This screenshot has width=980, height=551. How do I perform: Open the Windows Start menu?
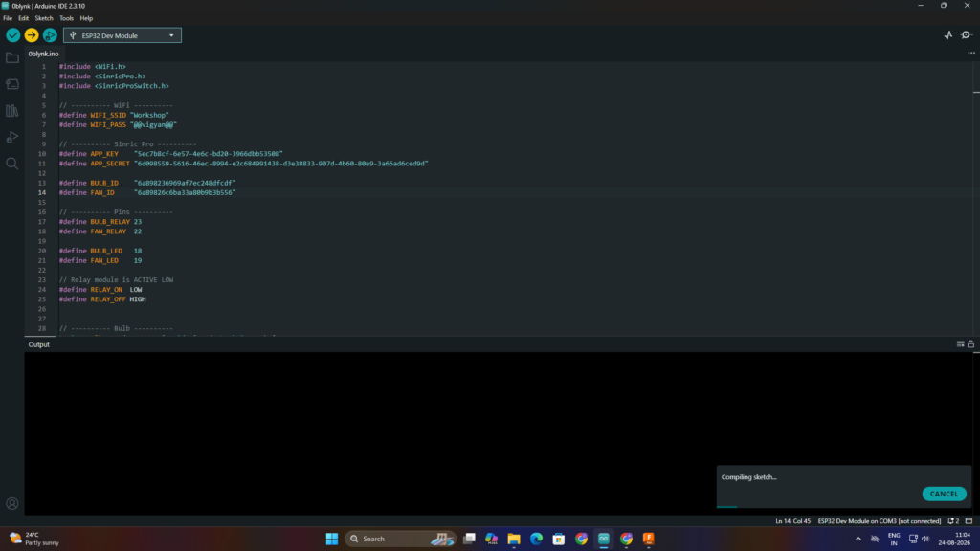pos(332,539)
